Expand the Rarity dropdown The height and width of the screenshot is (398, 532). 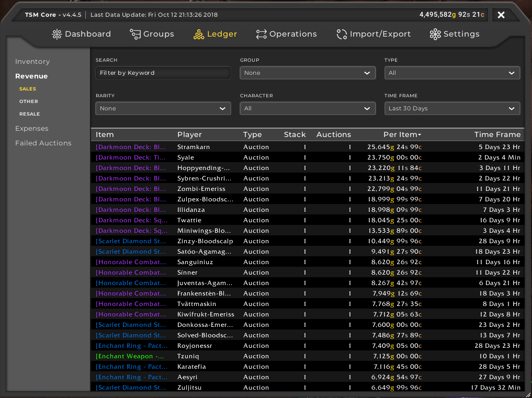[163, 108]
